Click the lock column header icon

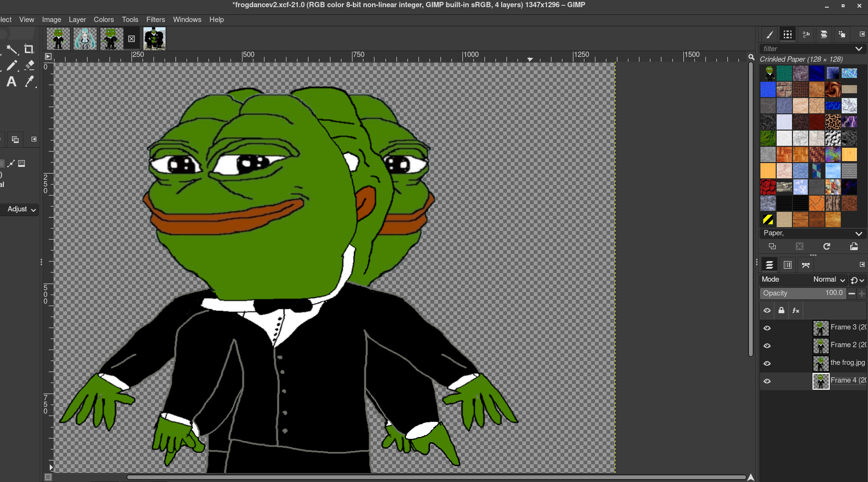pyautogui.click(x=781, y=310)
